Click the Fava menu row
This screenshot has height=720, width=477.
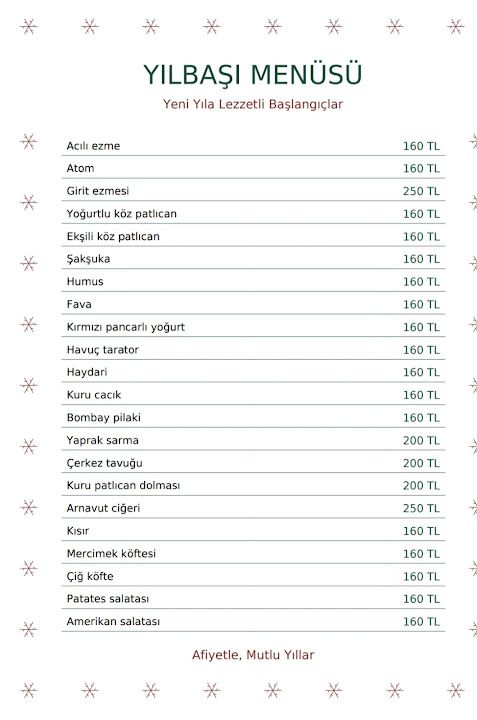tap(253, 304)
